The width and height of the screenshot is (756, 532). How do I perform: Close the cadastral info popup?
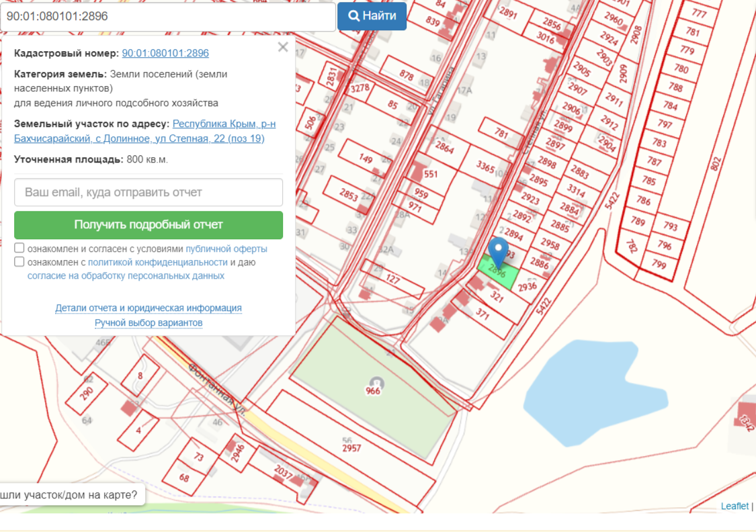(283, 47)
